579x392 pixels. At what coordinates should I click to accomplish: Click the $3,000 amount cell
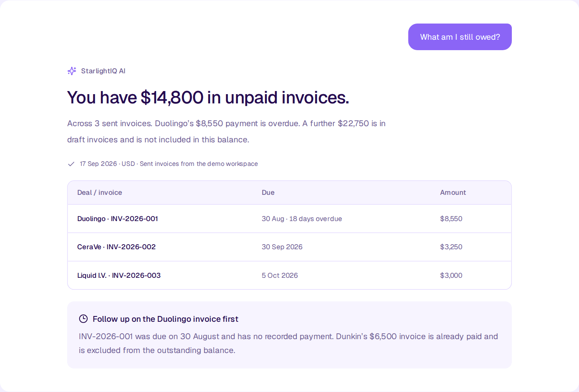pos(451,275)
